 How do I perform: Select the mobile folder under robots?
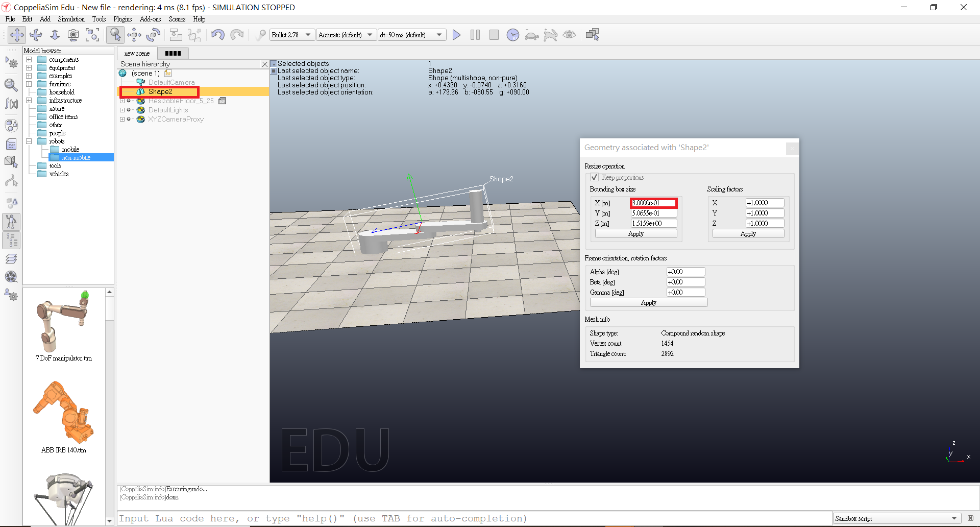pyautogui.click(x=70, y=150)
